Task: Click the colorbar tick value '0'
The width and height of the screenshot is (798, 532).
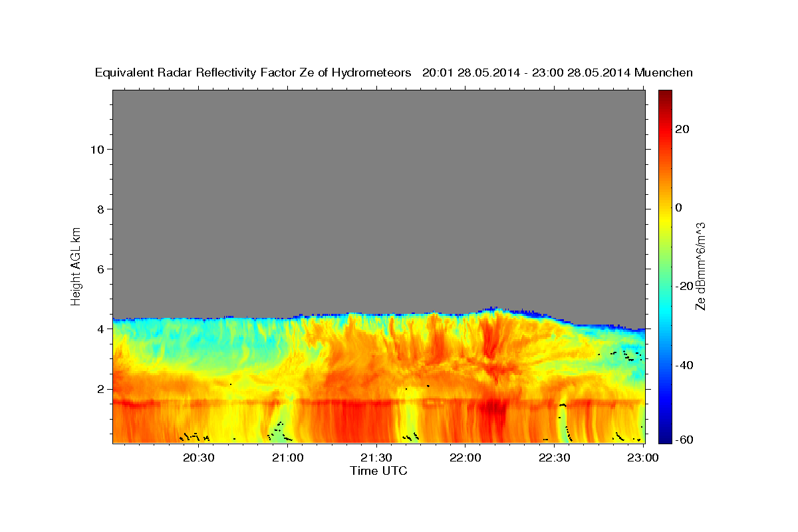Action: click(x=678, y=207)
